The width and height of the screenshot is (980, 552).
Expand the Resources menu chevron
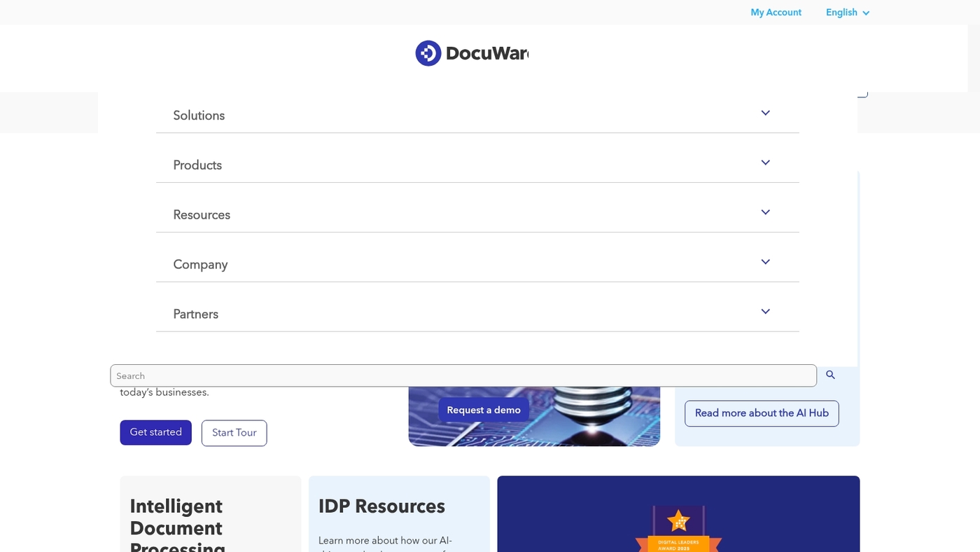click(765, 212)
